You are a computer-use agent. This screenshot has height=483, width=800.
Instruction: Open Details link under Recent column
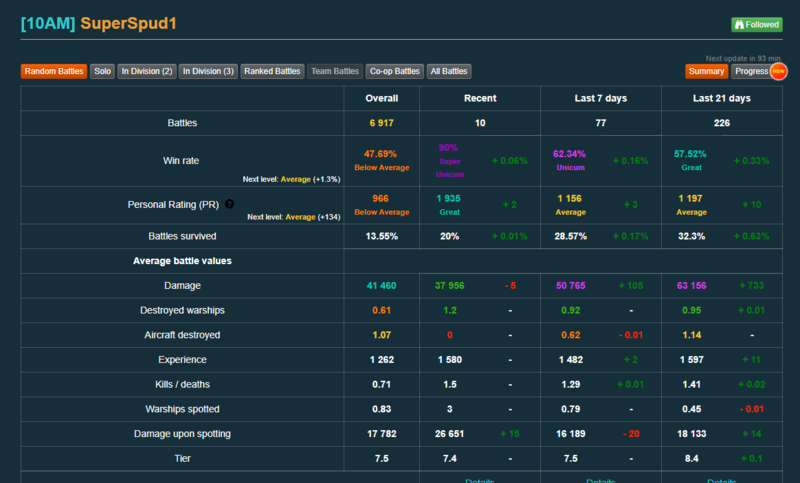[x=480, y=480]
